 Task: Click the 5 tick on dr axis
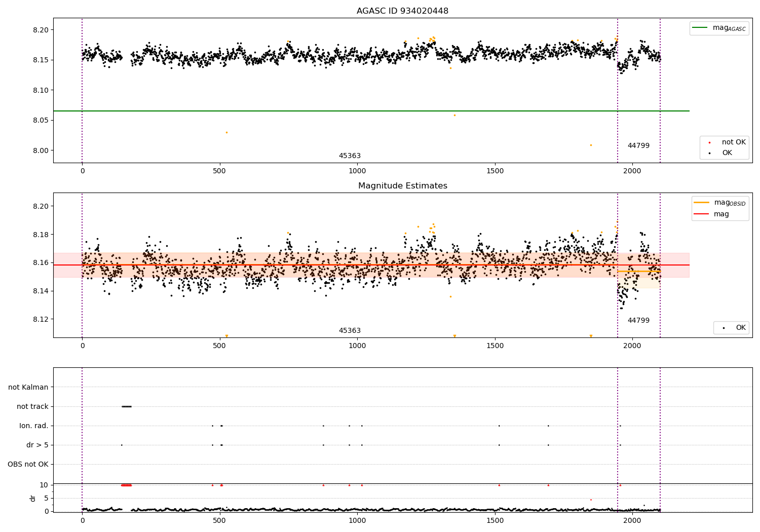(x=47, y=498)
